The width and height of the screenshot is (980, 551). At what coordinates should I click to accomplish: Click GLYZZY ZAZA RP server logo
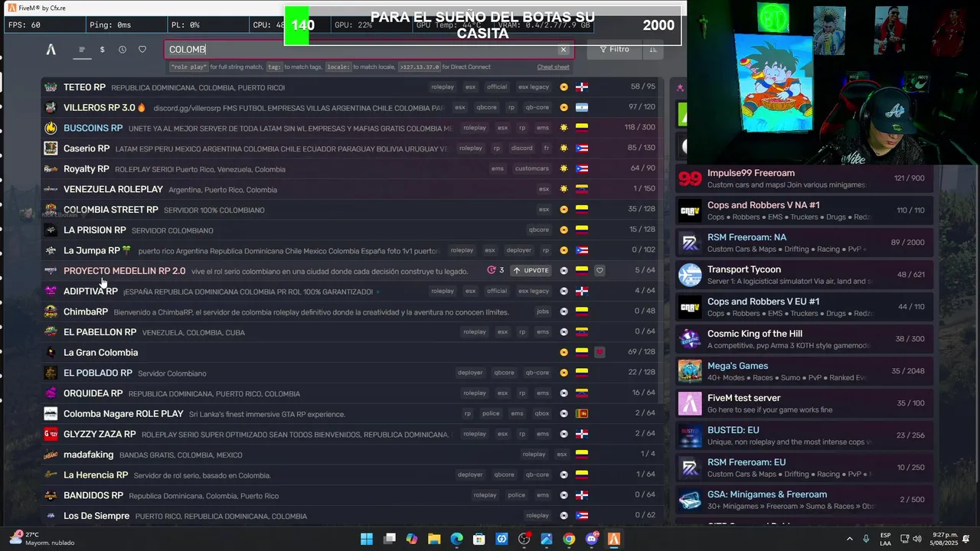pyautogui.click(x=51, y=434)
